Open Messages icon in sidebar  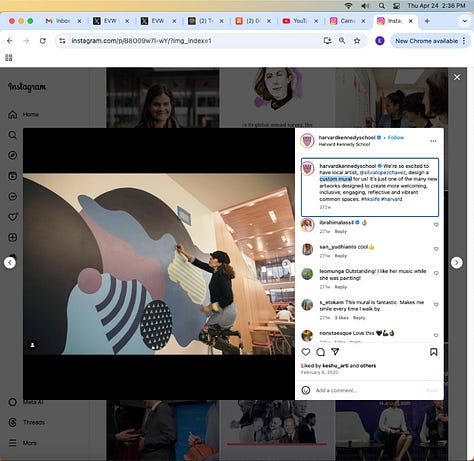coord(13,196)
